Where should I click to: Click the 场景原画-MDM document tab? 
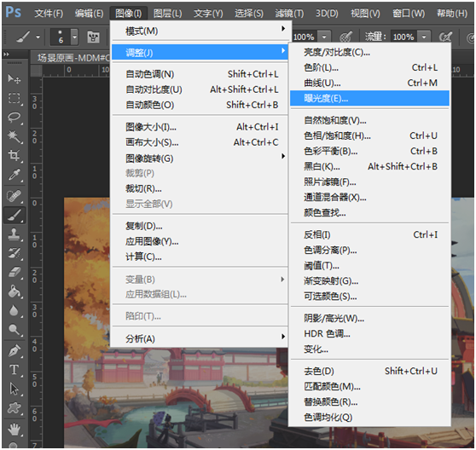tap(73, 58)
